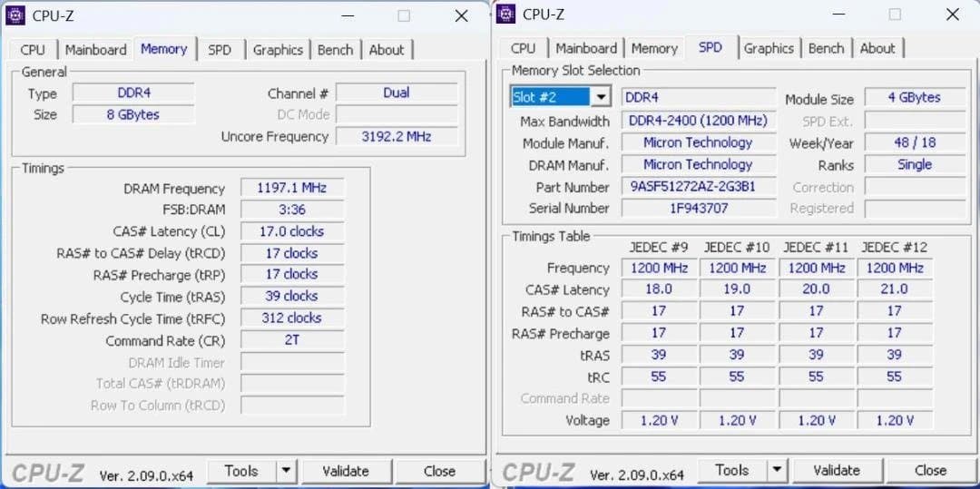Switch to SPD tab in left window

pos(220,50)
